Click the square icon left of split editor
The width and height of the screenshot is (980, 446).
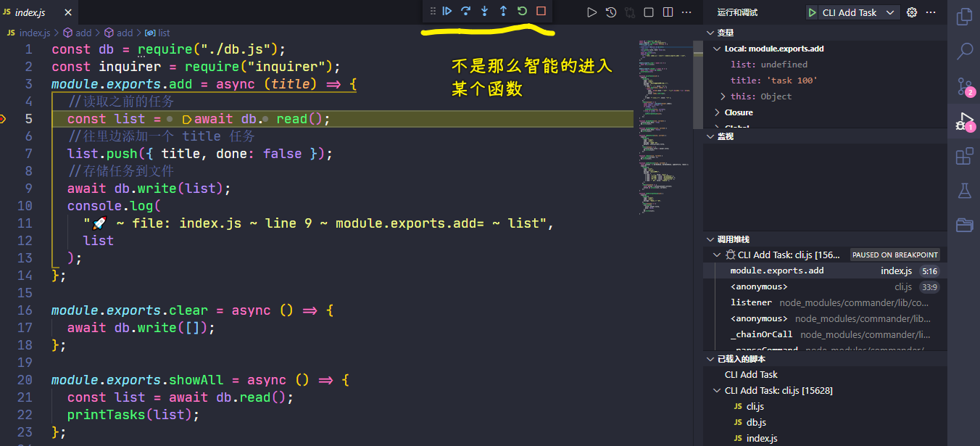[x=649, y=12]
